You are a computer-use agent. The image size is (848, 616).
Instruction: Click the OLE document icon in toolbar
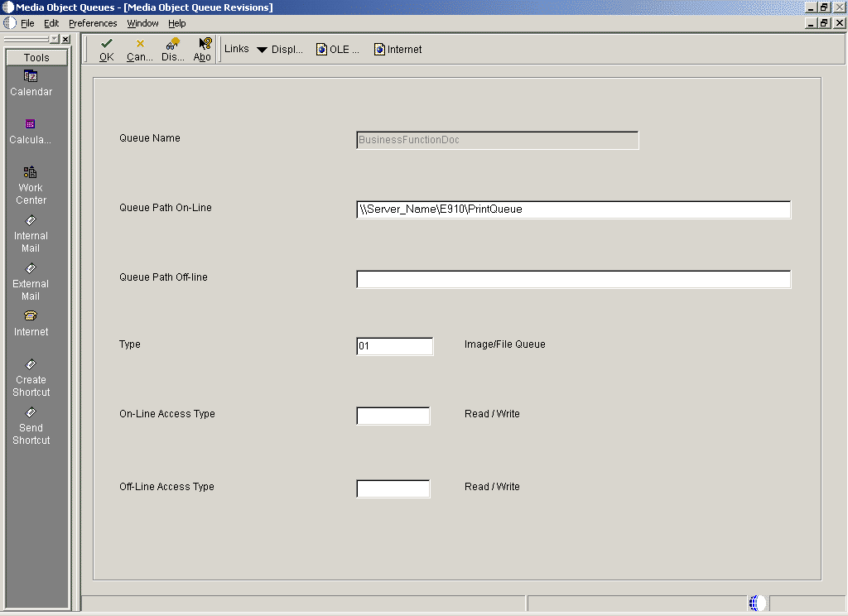[x=322, y=49]
